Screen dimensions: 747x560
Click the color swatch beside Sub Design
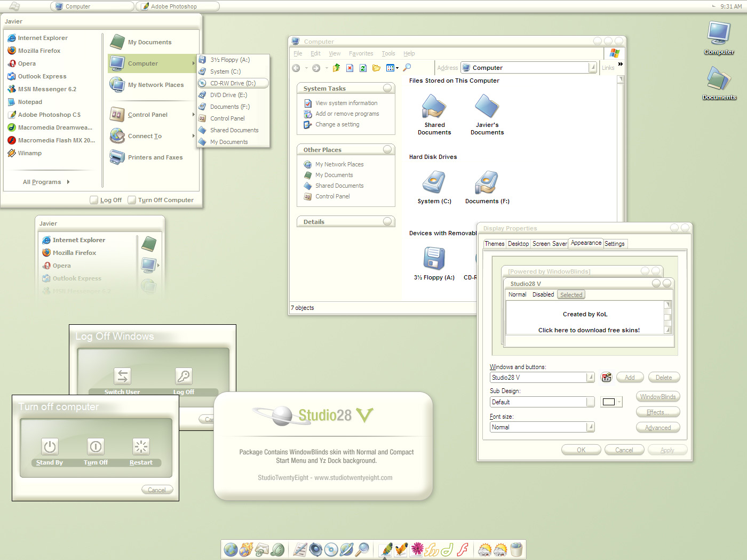coord(611,402)
